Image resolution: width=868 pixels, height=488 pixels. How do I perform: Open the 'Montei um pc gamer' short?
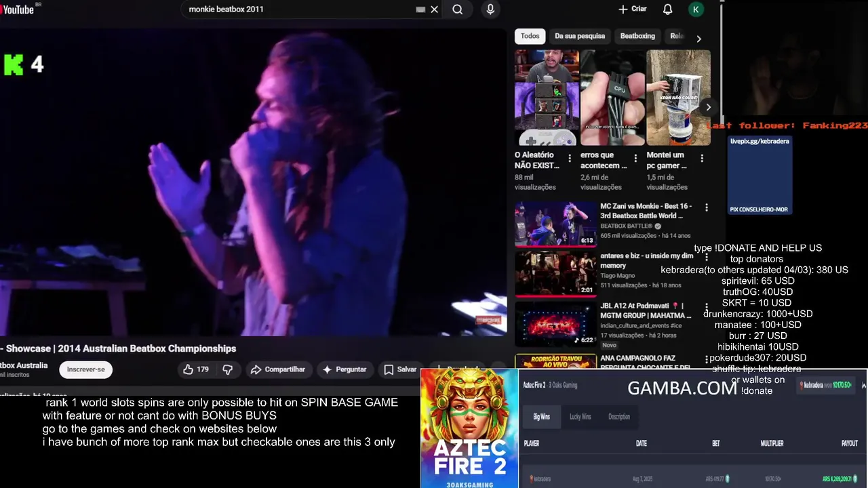tap(678, 98)
